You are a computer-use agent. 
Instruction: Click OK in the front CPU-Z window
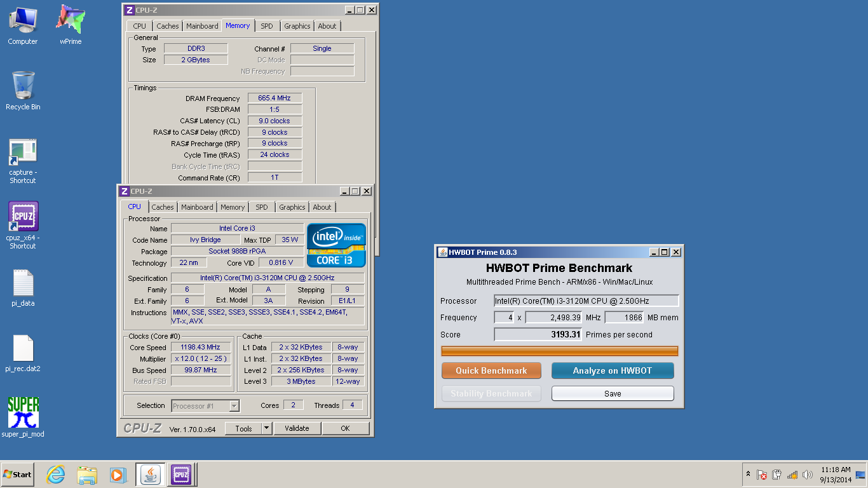[x=345, y=428]
